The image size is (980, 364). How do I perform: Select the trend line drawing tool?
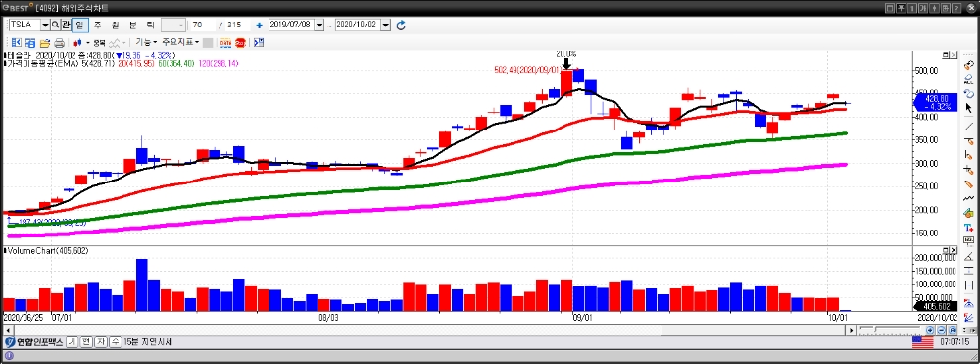tap(969, 126)
